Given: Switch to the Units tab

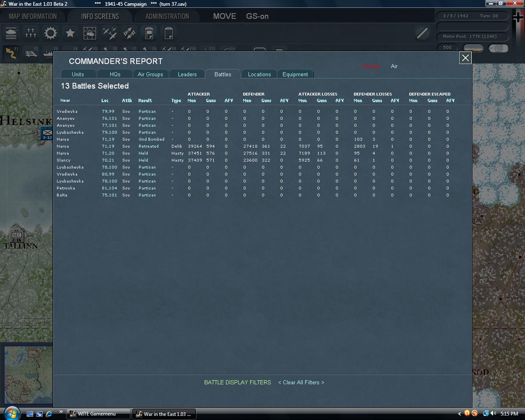Looking at the screenshot, I should (x=78, y=74).
